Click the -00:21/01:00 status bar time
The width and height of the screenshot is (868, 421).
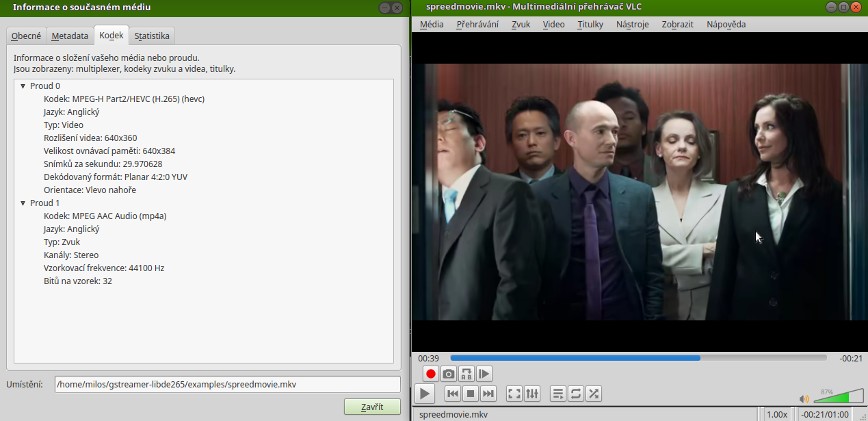coord(826,414)
